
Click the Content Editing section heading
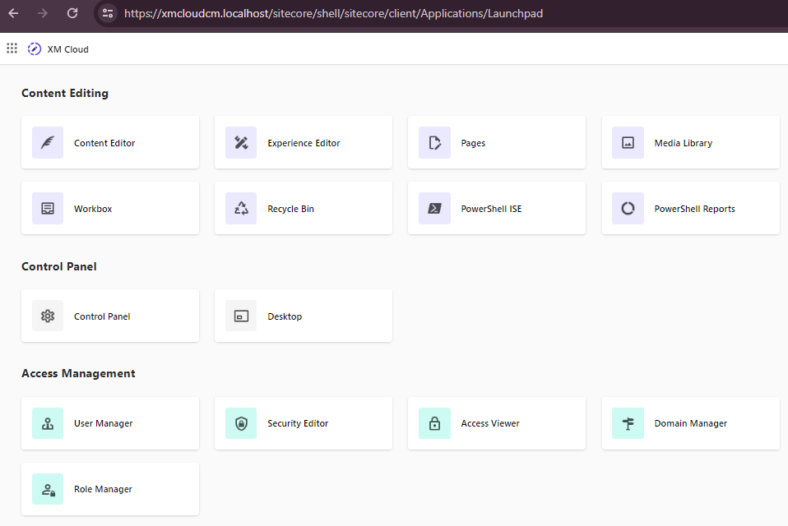65,93
